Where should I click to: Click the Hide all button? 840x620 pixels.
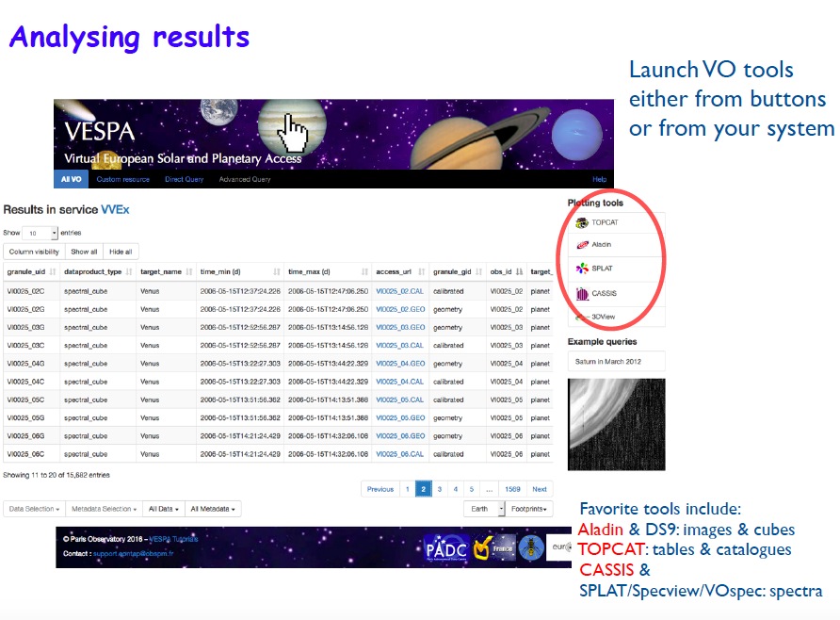coord(121,252)
